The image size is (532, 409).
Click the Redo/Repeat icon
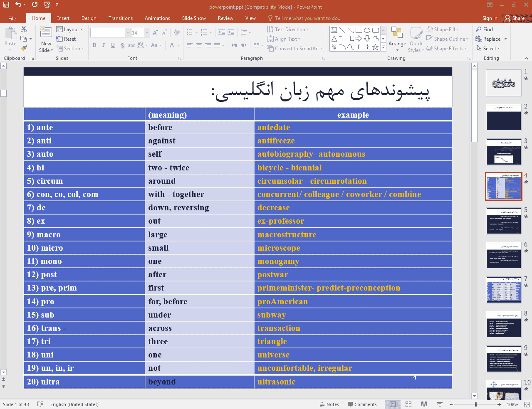point(35,5)
